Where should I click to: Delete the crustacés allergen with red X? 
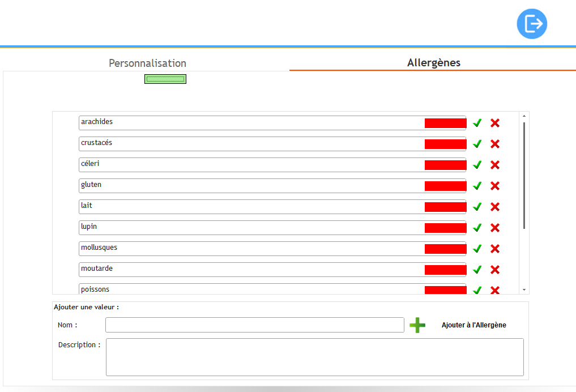(494, 144)
